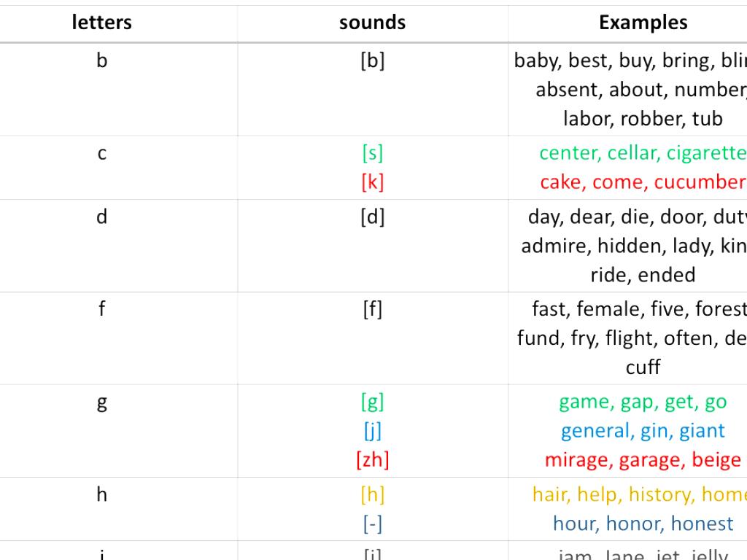Click the [d] sound cell
747x560 pixels.
coord(372,217)
